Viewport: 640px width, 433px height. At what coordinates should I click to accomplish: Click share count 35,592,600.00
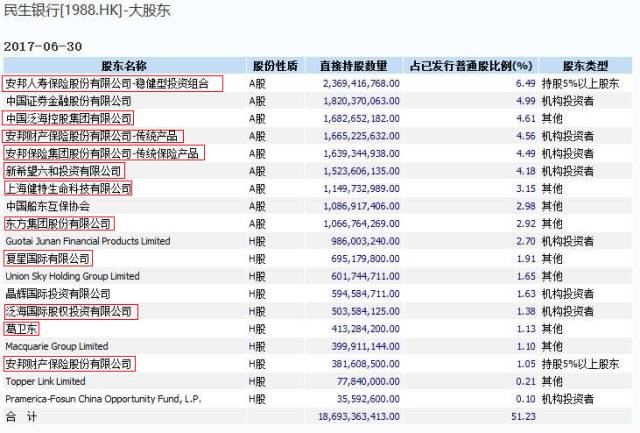(368, 399)
